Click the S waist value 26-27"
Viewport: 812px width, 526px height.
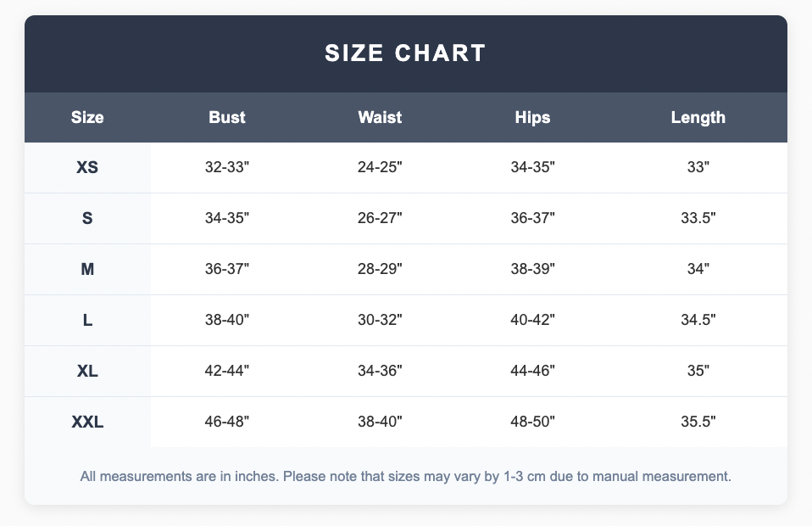tap(380, 218)
